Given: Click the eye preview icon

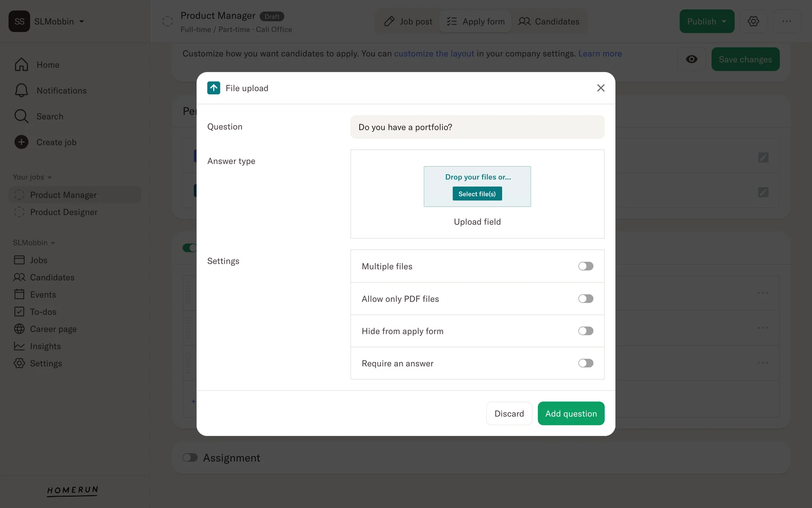Looking at the screenshot, I should tap(691, 59).
